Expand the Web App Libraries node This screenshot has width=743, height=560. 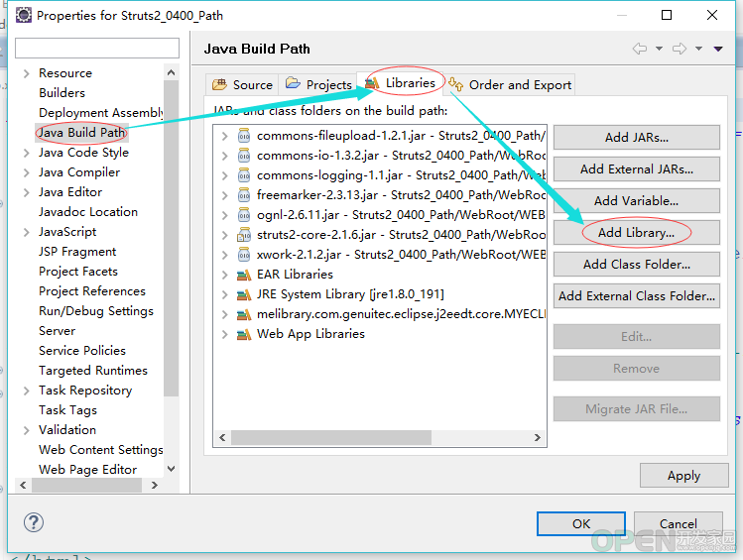[x=224, y=334]
